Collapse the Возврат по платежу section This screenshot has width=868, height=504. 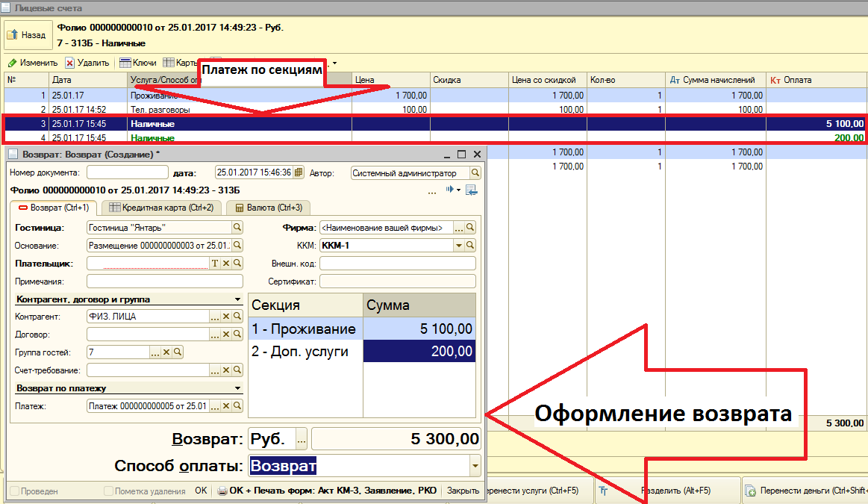(x=237, y=388)
